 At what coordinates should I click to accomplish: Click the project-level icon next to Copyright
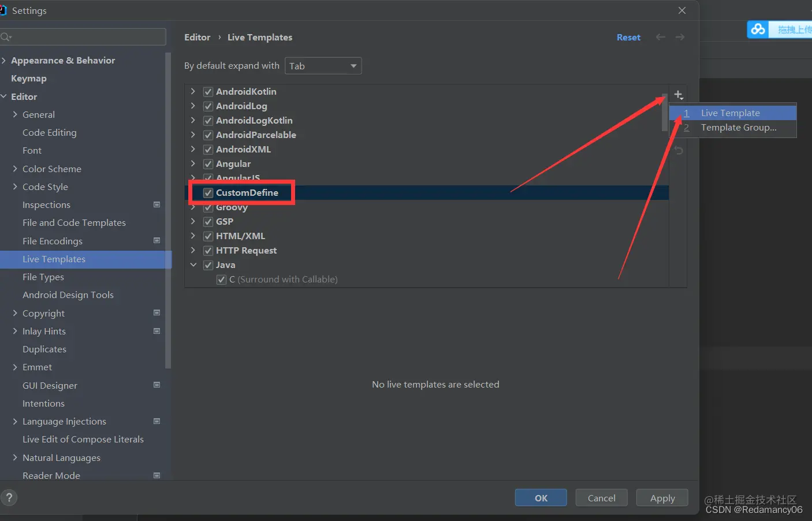pos(157,313)
